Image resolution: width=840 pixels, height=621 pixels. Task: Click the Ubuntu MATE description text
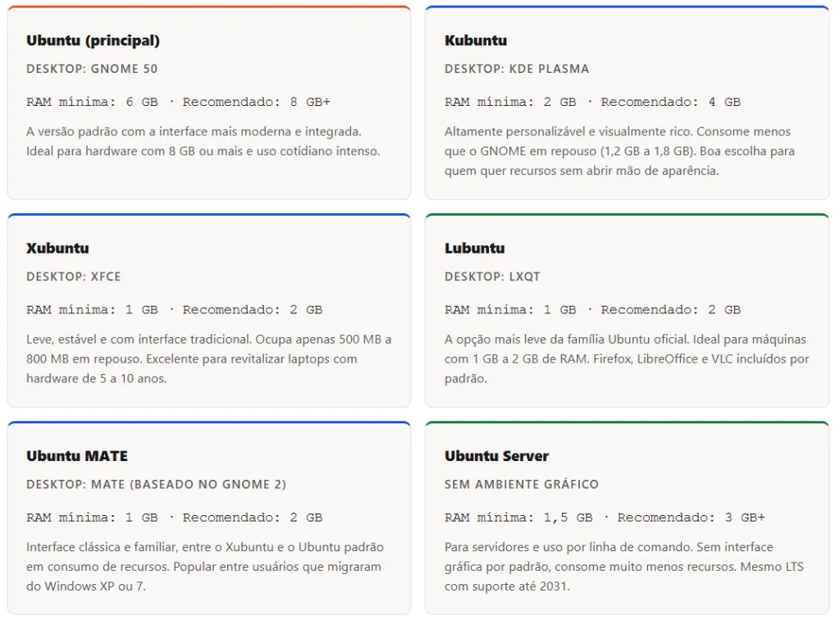click(205, 566)
